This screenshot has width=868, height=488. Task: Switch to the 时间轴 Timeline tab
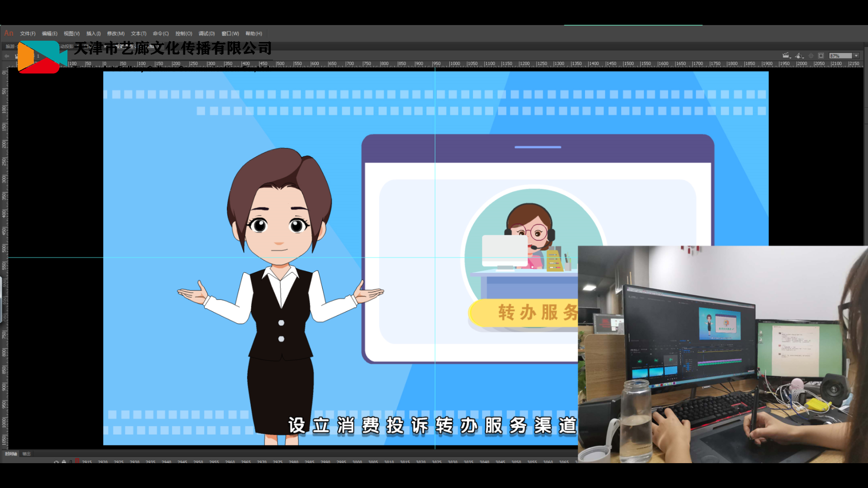(11, 454)
